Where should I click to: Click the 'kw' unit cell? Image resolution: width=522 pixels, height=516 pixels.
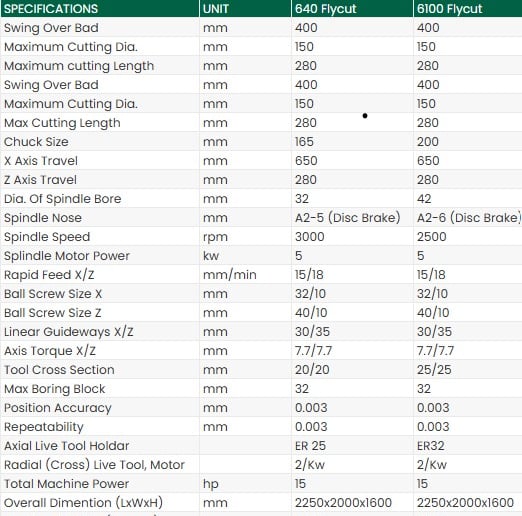coord(211,256)
